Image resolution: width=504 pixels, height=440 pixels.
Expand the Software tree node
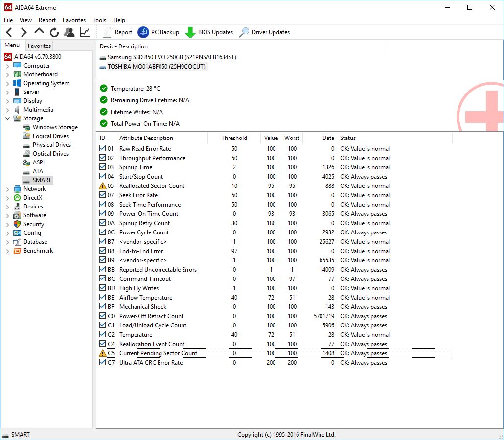click(7, 216)
